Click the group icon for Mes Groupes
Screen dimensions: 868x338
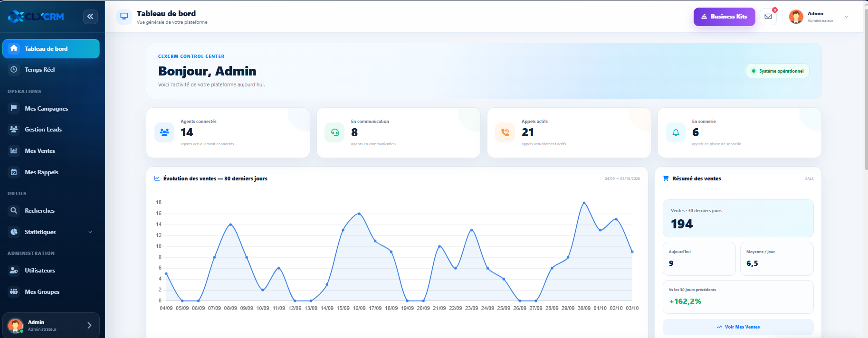click(14, 291)
